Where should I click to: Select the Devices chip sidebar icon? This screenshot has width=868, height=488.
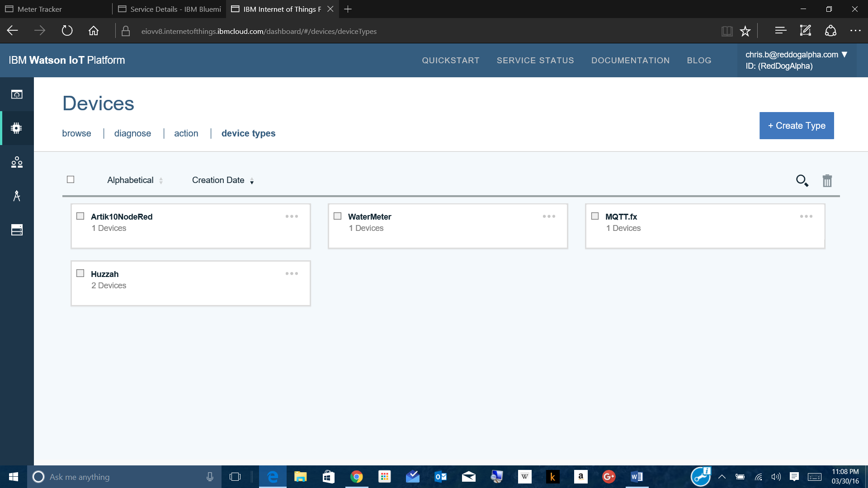pyautogui.click(x=17, y=128)
